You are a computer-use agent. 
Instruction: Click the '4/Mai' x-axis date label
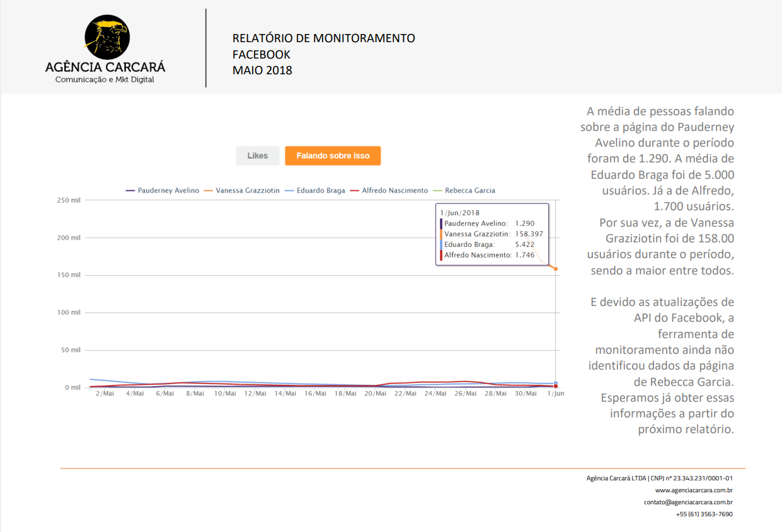pyautogui.click(x=135, y=394)
